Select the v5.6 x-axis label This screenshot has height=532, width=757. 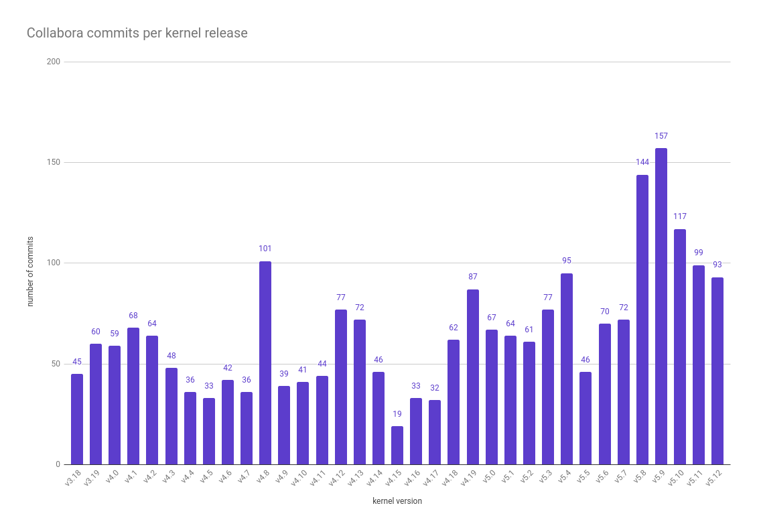point(602,477)
